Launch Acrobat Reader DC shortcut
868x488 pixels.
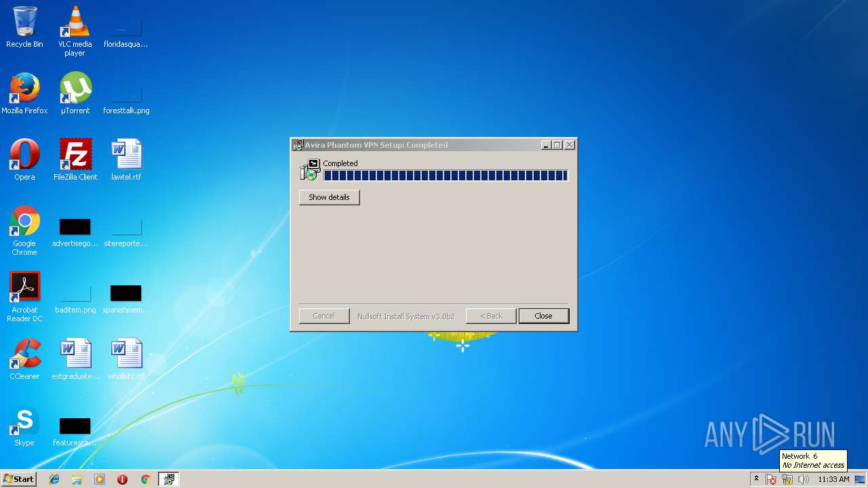pos(24,297)
